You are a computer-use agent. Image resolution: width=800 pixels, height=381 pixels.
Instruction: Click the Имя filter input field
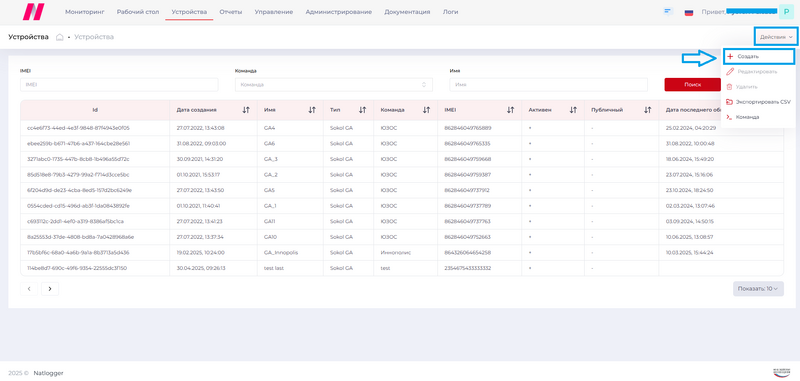[x=548, y=85]
